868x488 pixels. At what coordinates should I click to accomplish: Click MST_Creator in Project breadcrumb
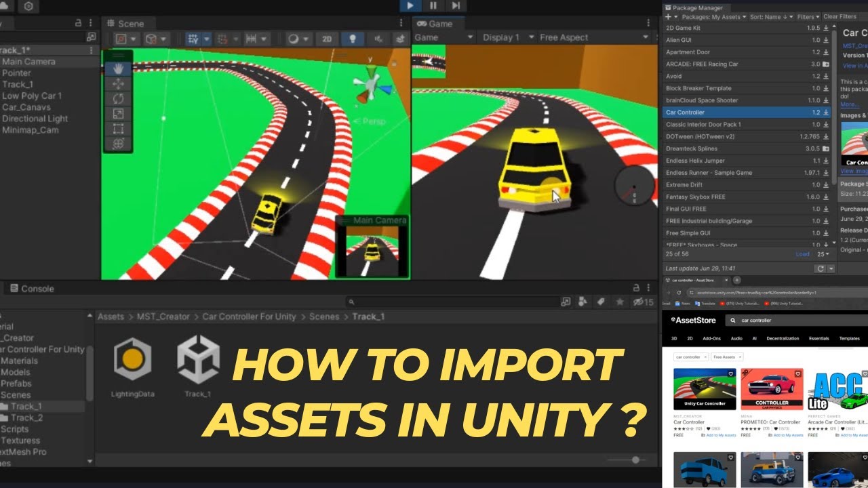pos(163,317)
